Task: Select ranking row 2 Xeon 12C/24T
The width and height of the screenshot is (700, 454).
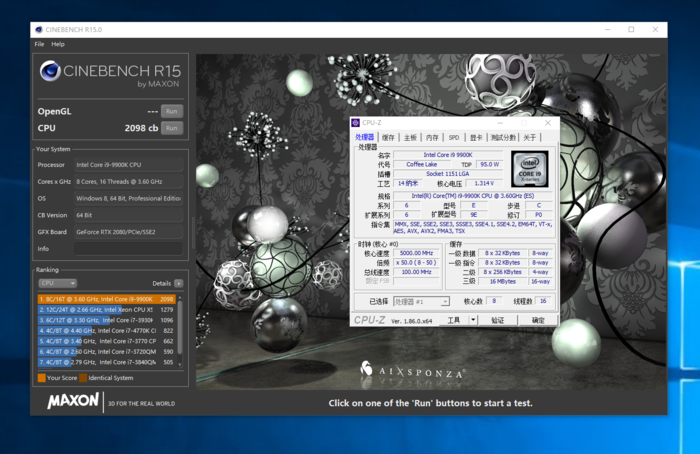Action: [x=107, y=309]
